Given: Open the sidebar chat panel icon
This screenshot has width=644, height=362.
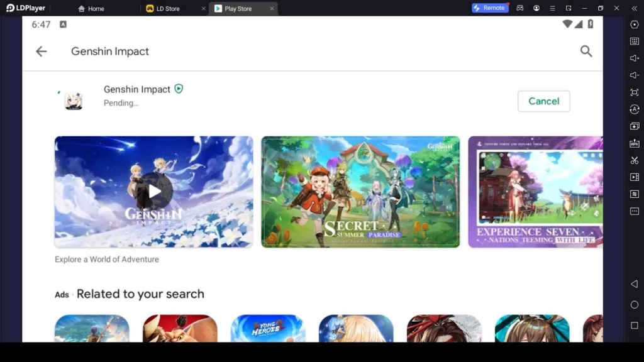Looking at the screenshot, I should [x=635, y=194].
